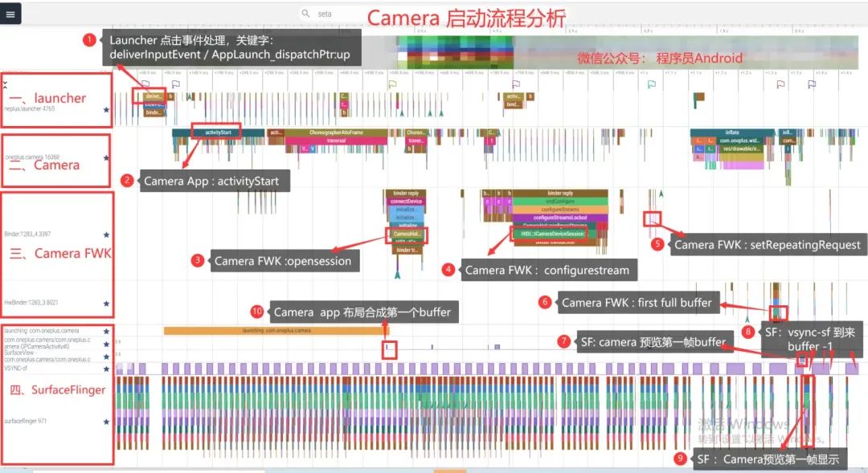The image size is (868, 473).
Task: Select the 'binder reply' slice above connectDevice
Action: 406,193
